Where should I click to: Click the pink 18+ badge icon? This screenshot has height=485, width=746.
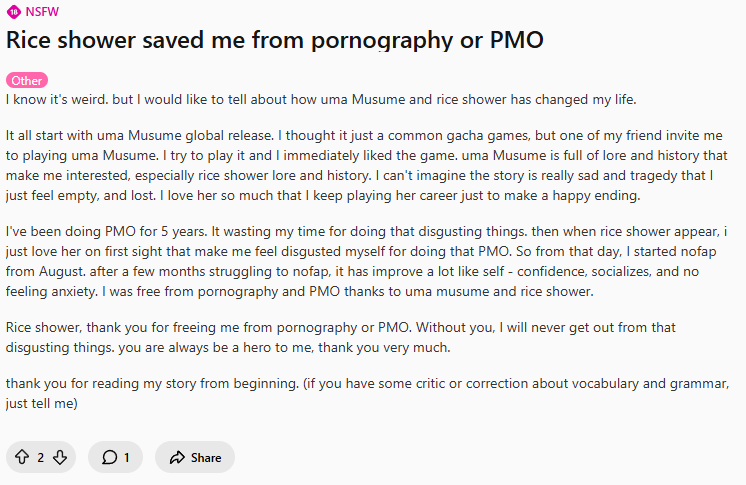(x=14, y=12)
